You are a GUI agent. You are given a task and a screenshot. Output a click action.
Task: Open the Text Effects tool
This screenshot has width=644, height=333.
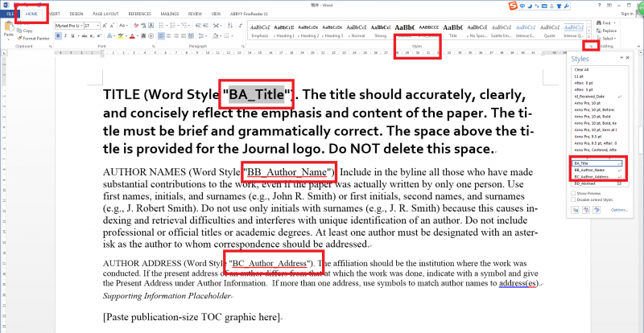click(109, 35)
